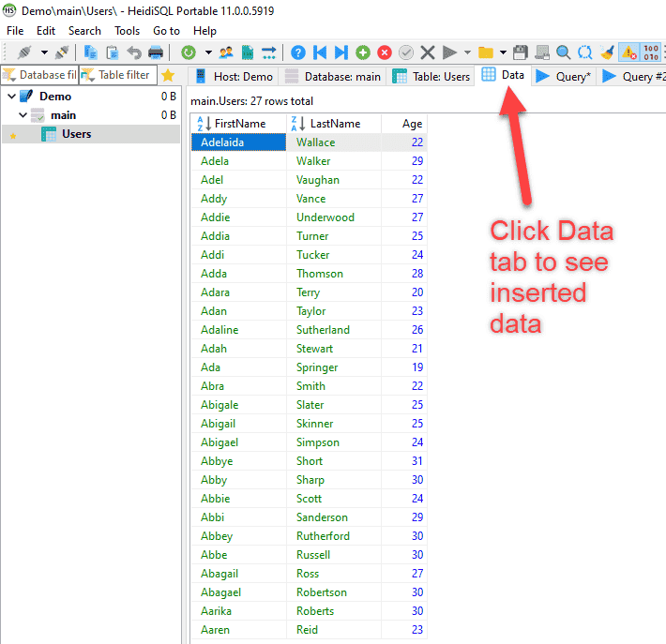The height and width of the screenshot is (644, 666).
Task: Sort by LastName column header
Action: (x=334, y=124)
